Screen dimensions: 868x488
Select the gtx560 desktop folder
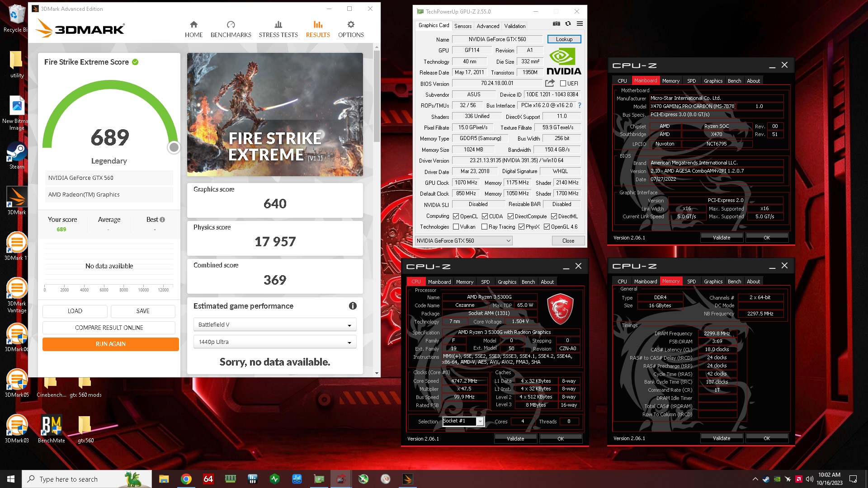point(85,429)
